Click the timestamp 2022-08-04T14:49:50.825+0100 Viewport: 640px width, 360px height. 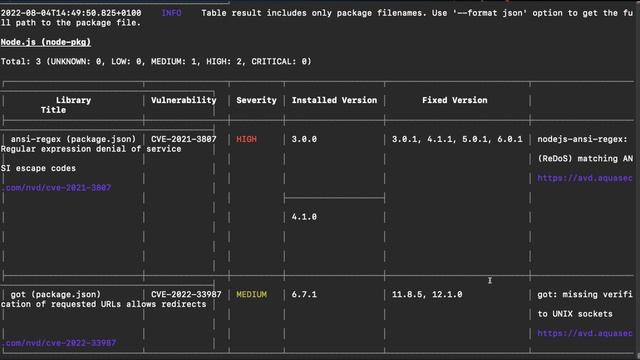click(x=71, y=13)
